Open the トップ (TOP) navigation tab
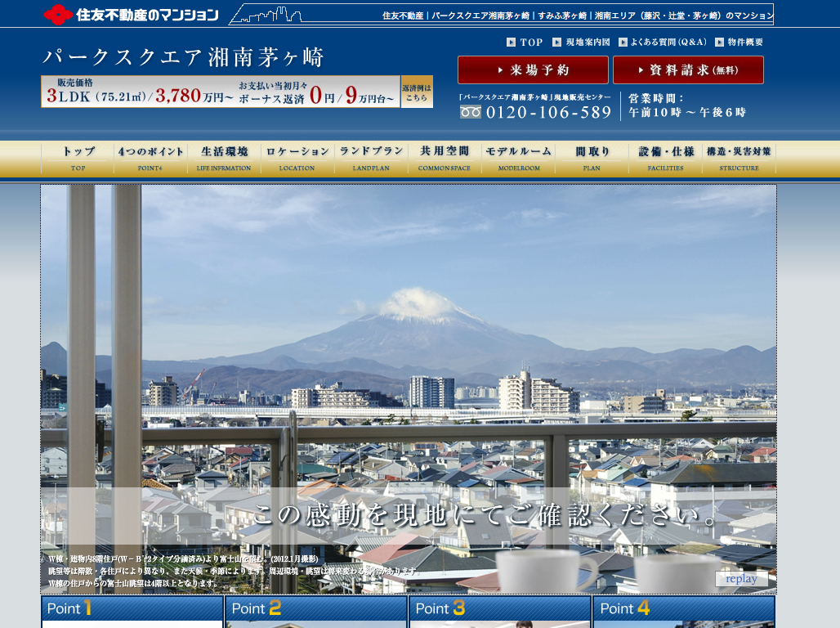The width and height of the screenshot is (840, 628). [78, 158]
